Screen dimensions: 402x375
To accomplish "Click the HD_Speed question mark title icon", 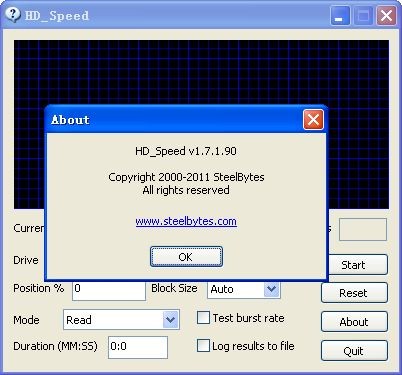I will pyautogui.click(x=13, y=15).
